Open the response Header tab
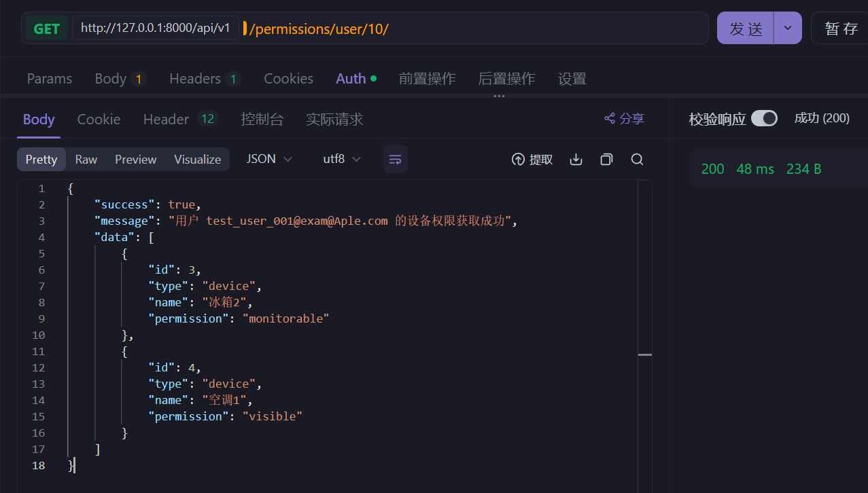Screen dimensions: 868x493 (180, 120)
